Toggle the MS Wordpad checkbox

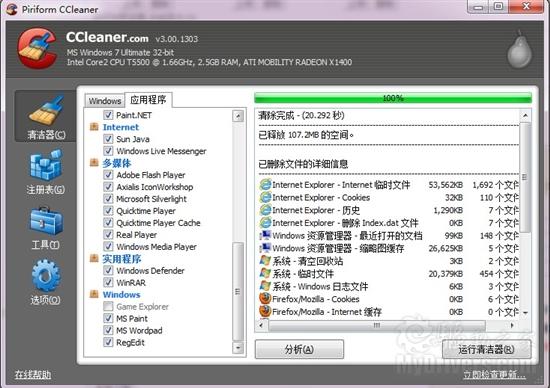coord(108,330)
